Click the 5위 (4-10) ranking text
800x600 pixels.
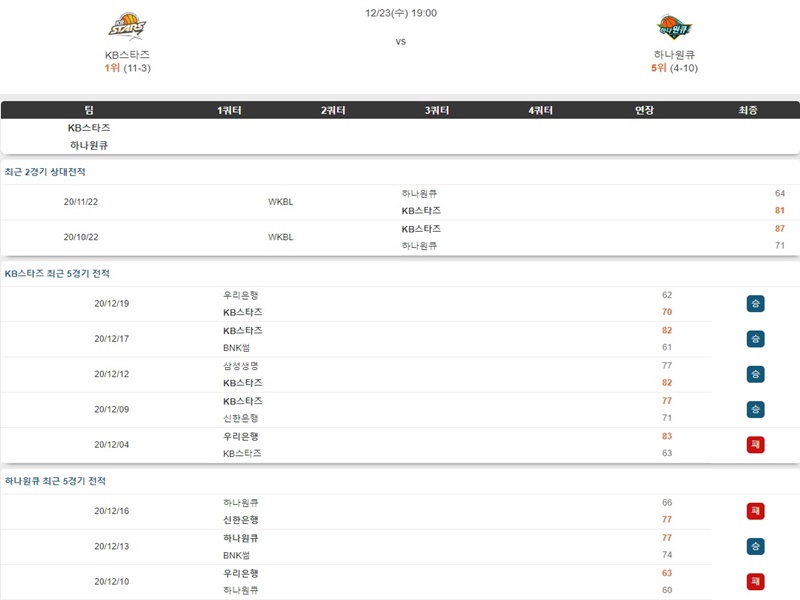(674, 68)
